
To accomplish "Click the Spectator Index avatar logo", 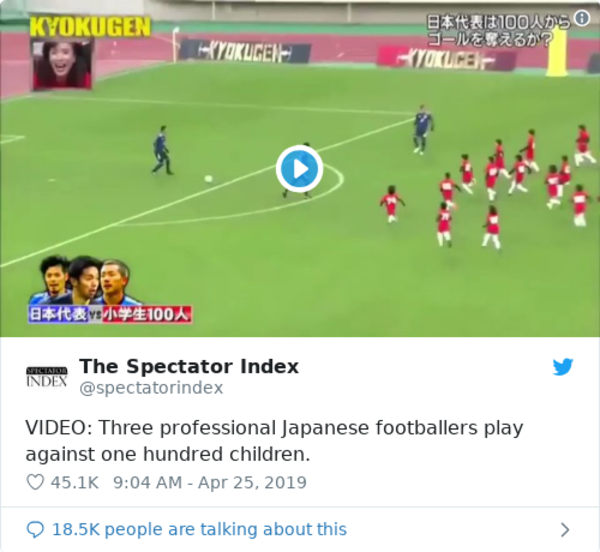I will [x=47, y=377].
